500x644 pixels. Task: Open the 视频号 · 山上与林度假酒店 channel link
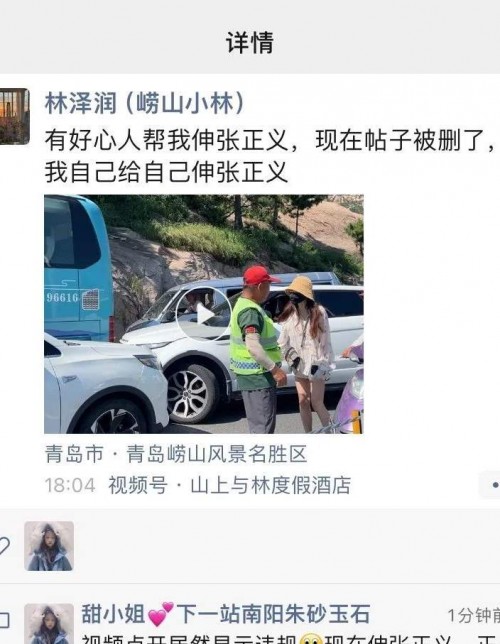(x=229, y=485)
